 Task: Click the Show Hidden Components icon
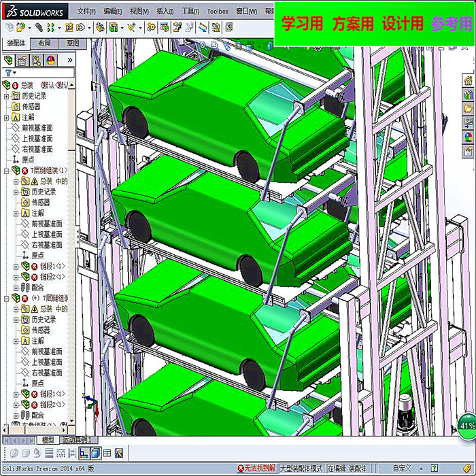[x=100, y=28]
